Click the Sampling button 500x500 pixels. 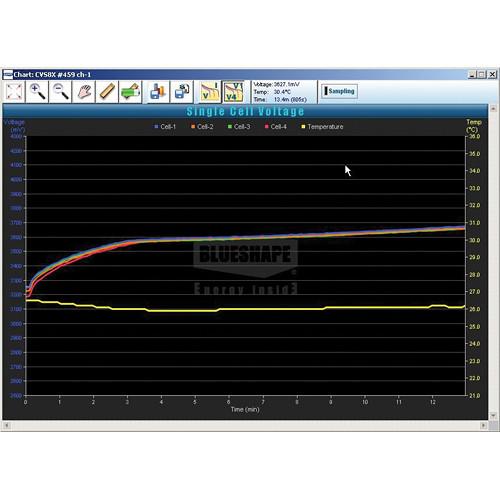340,91
